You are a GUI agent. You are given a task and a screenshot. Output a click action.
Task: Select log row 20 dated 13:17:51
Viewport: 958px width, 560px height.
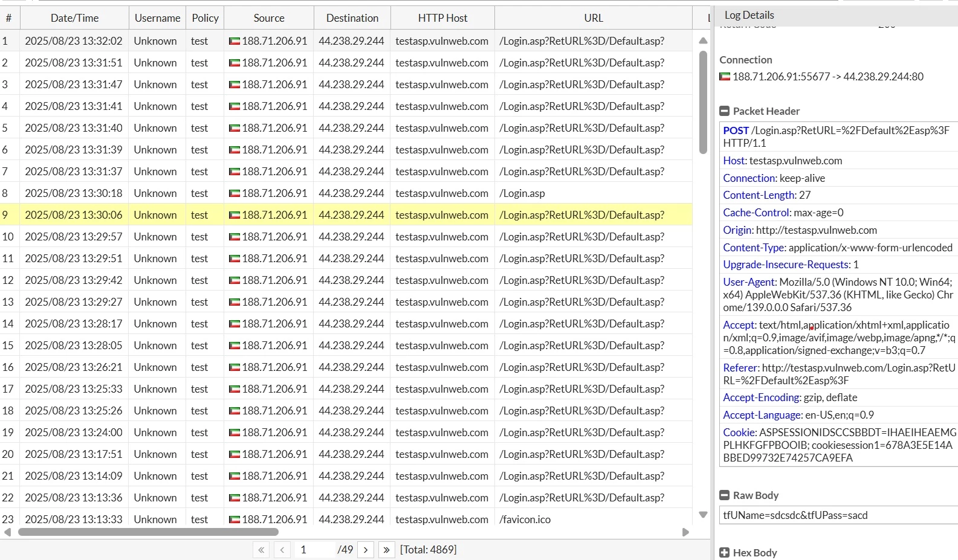346,454
